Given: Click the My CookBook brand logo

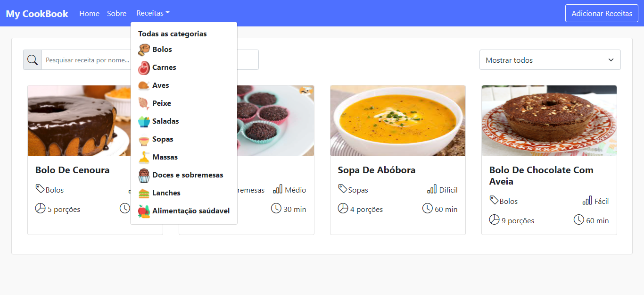Looking at the screenshot, I should [x=37, y=14].
